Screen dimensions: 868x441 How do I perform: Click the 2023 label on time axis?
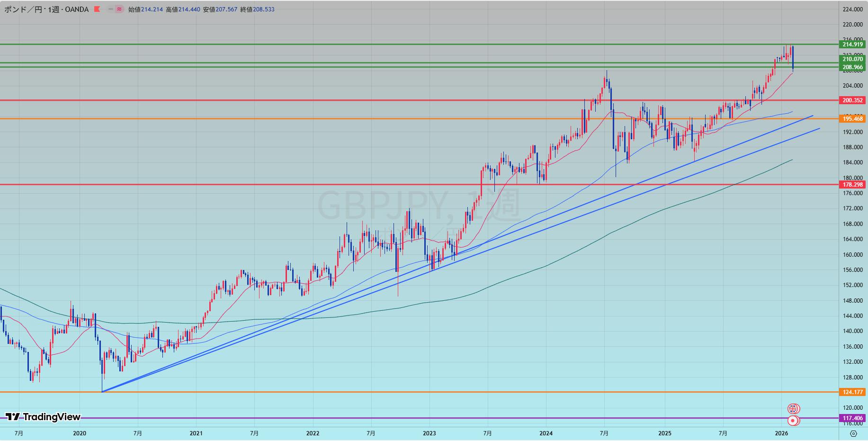(429, 433)
